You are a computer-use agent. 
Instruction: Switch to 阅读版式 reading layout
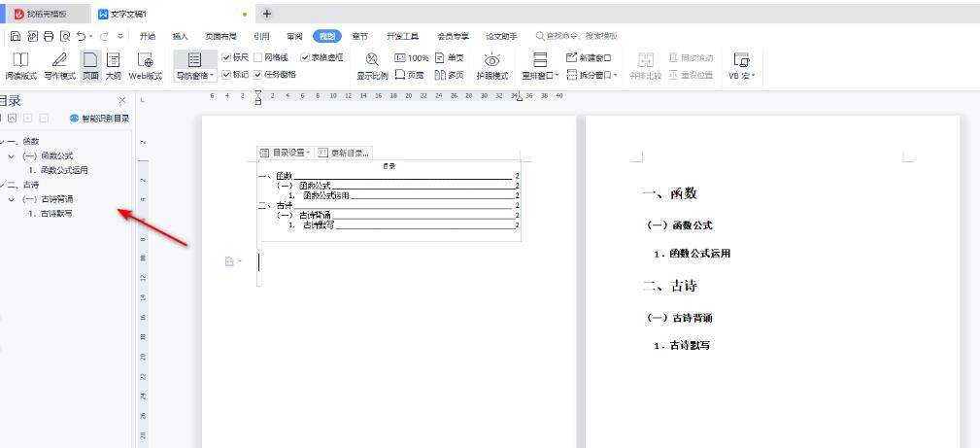point(20,66)
